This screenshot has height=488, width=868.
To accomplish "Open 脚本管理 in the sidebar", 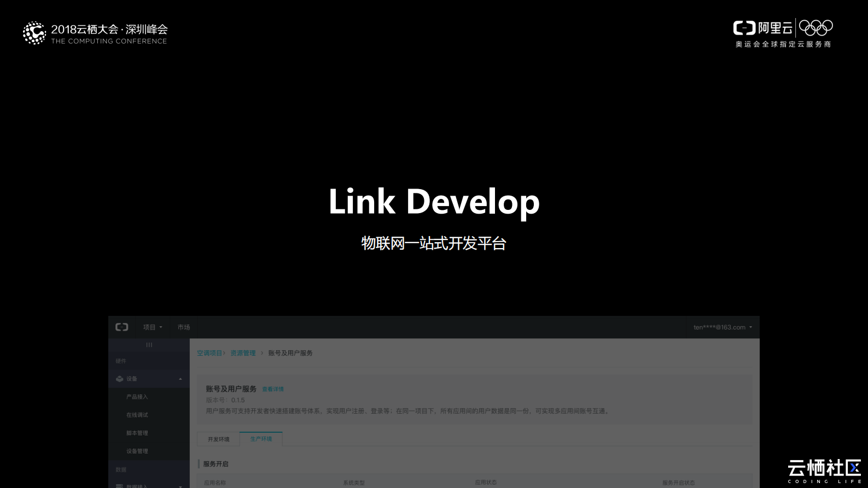I will click(137, 433).
